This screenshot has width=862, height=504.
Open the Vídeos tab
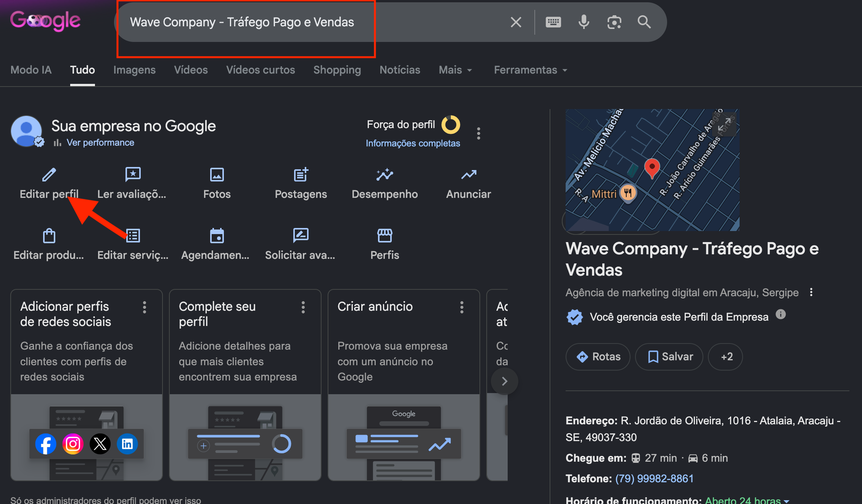[x=191, y=70]
